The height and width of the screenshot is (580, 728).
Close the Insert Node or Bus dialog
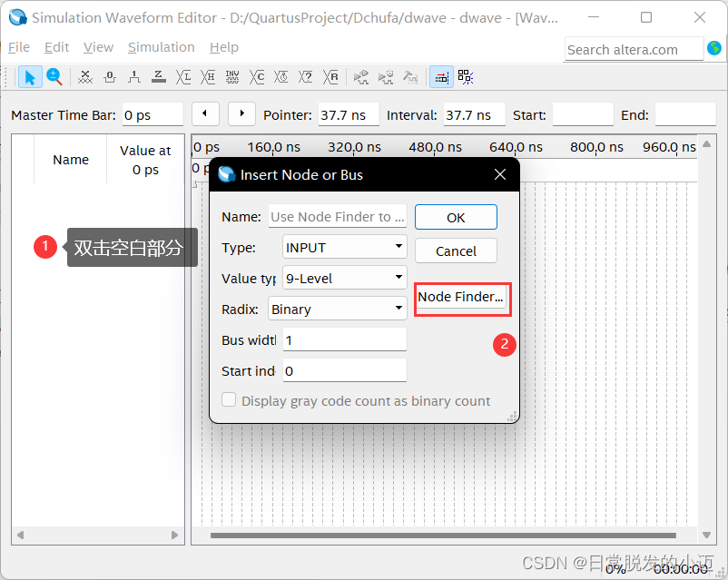pyautogui.click(x=500, y=174)
